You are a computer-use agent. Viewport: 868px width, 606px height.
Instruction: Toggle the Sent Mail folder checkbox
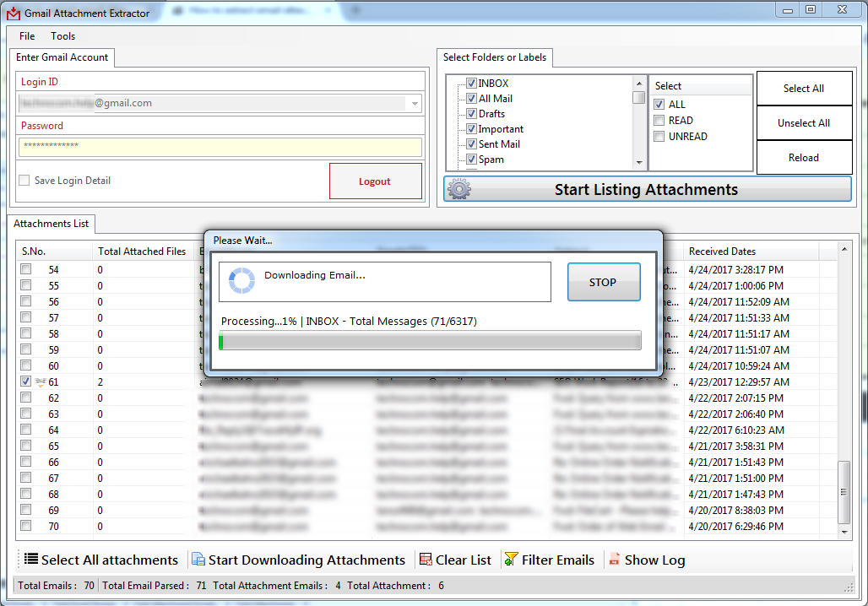472,143
